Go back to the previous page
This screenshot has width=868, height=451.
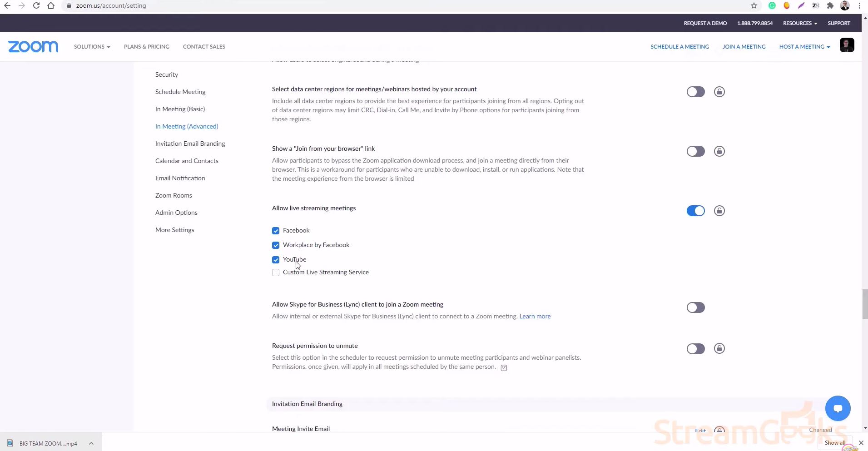7,5
